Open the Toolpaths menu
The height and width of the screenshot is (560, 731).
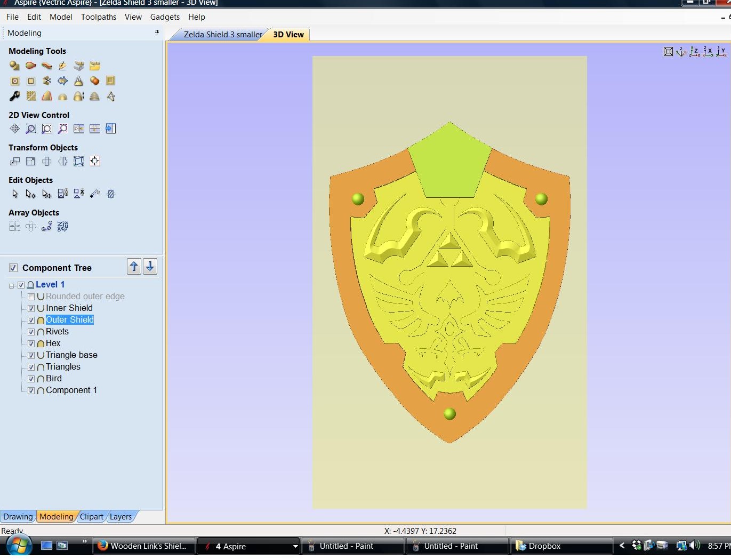pos(99,17)
